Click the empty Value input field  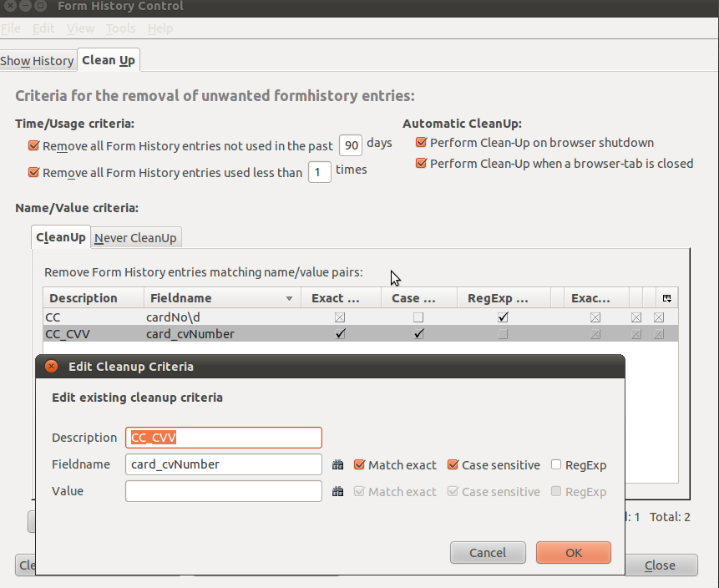[224, 491]
